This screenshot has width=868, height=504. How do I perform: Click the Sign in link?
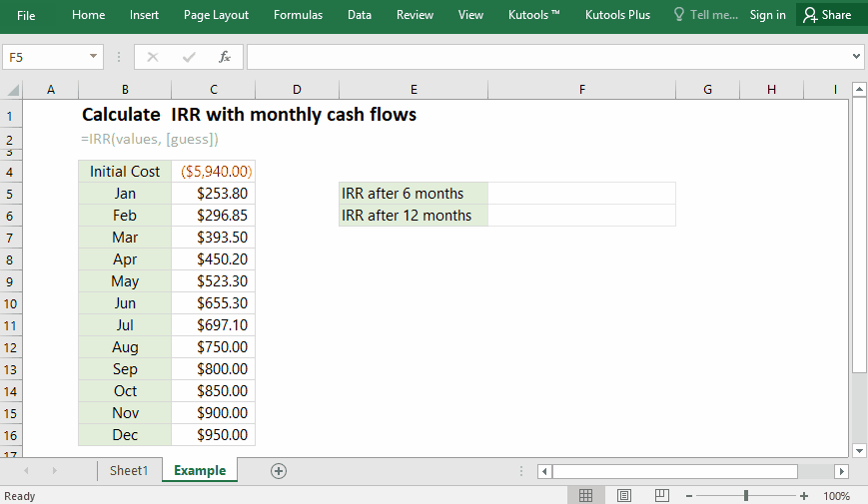(767, 15)
